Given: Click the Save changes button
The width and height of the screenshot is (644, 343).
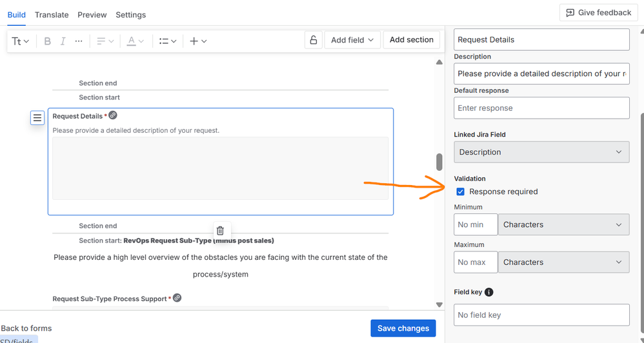Looking at the screenshot, I should [403, 328].
